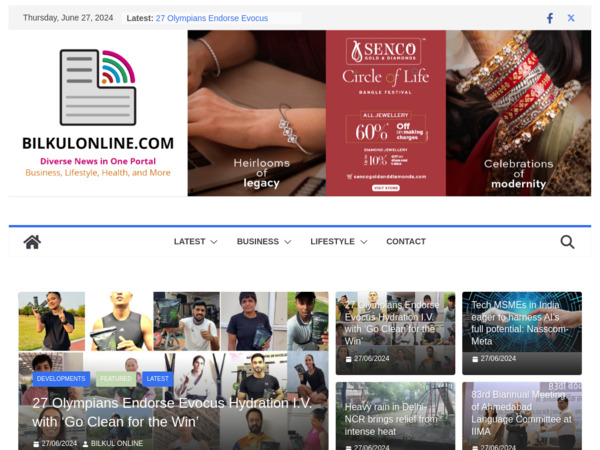Open the Business menu item
This screenshot has width=600, height=450.
[x=258, y=241]
